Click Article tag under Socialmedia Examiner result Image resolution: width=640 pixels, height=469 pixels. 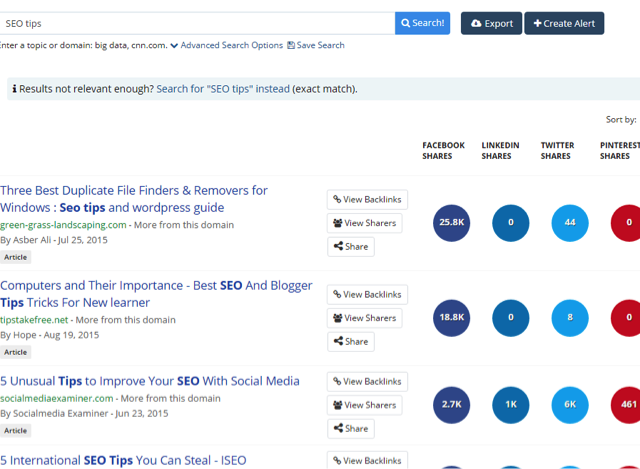click(16, 431)
